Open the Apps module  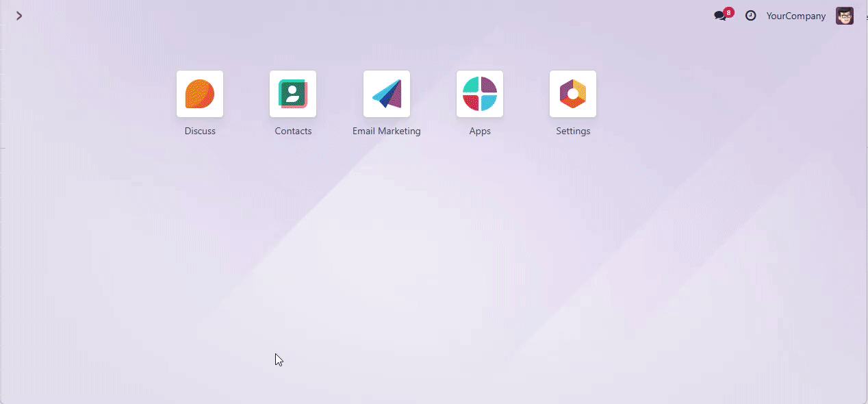click(480, 94)
